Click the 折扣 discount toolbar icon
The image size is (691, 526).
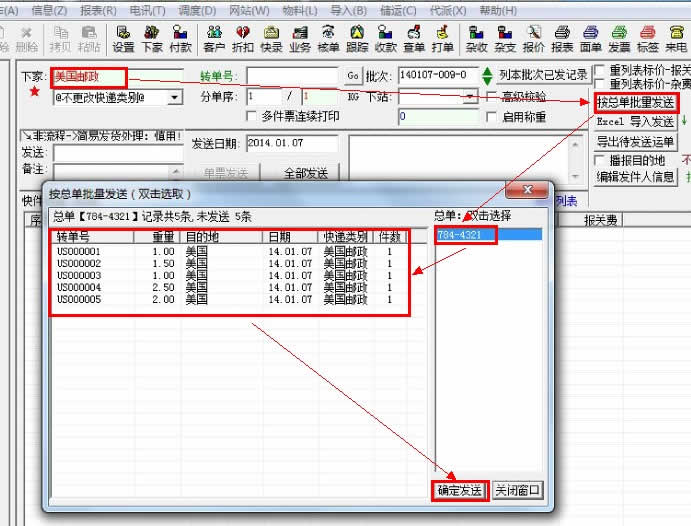click(x=243, y=38)
